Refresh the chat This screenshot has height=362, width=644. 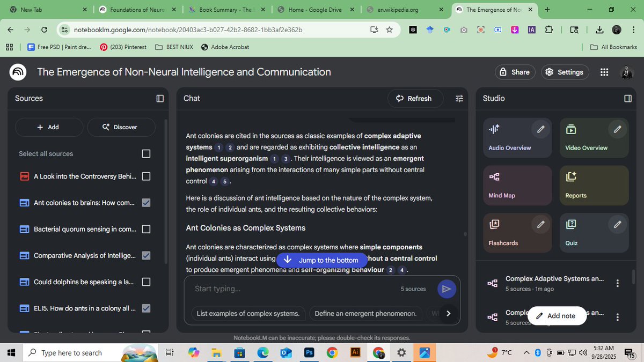click(415, 98)
